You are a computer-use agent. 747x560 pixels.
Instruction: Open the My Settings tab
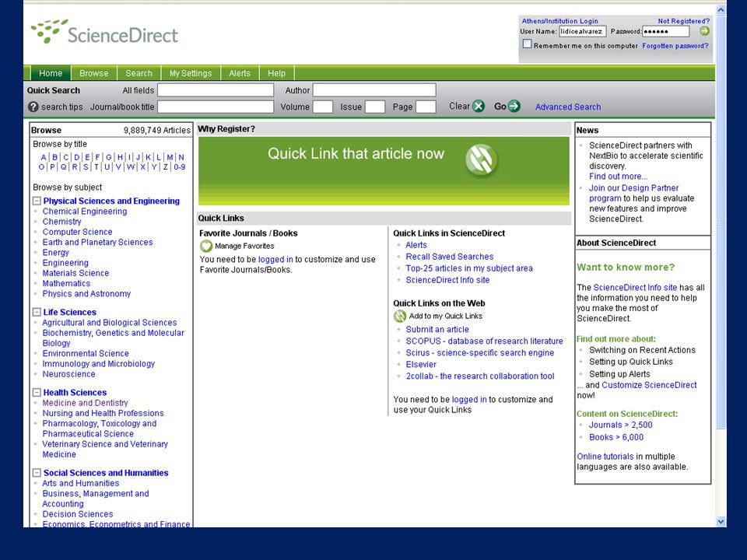[x=191, y=73]
